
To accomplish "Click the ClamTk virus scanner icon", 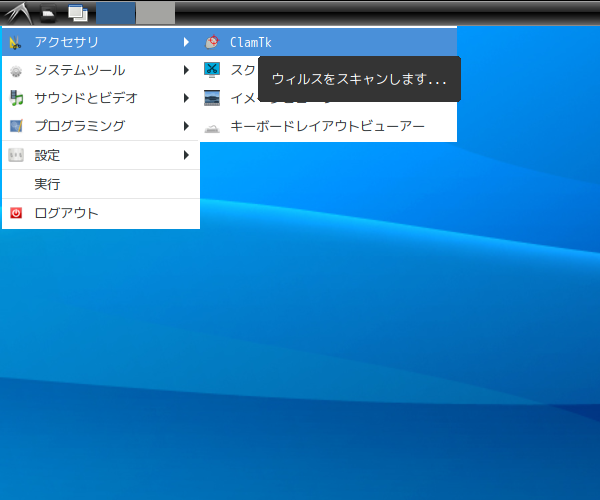I will [x=212, y=42].
